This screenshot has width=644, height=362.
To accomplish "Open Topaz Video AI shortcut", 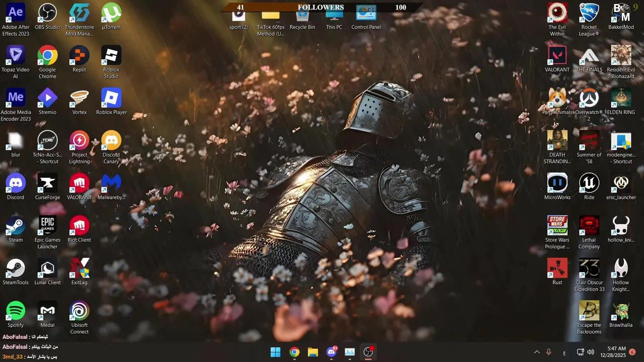I will (x=16, y=62).
